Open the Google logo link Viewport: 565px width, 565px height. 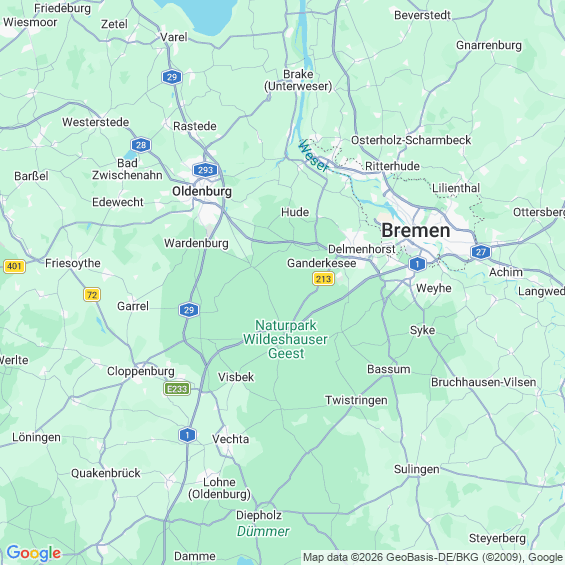[34, 553]
